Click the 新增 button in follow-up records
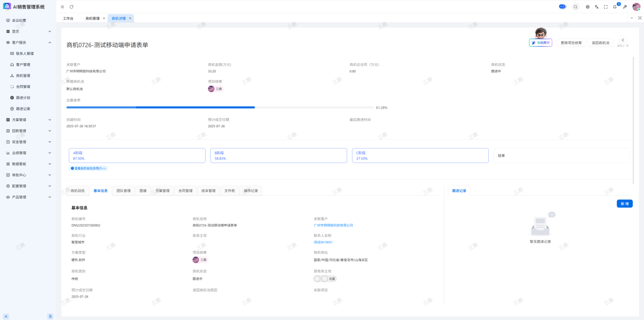The height and width of the screenshot is (320, 644). 624,204
